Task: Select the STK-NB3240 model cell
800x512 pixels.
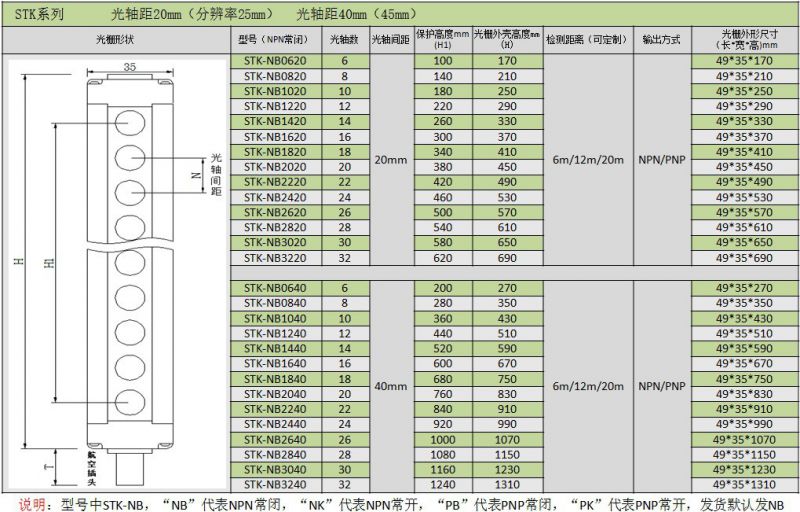Action: pos(273,484)
